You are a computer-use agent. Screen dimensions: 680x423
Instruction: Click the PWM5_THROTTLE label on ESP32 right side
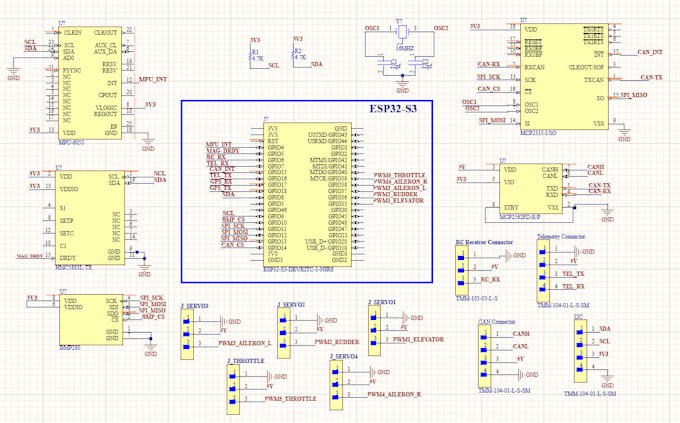[399, 175]
